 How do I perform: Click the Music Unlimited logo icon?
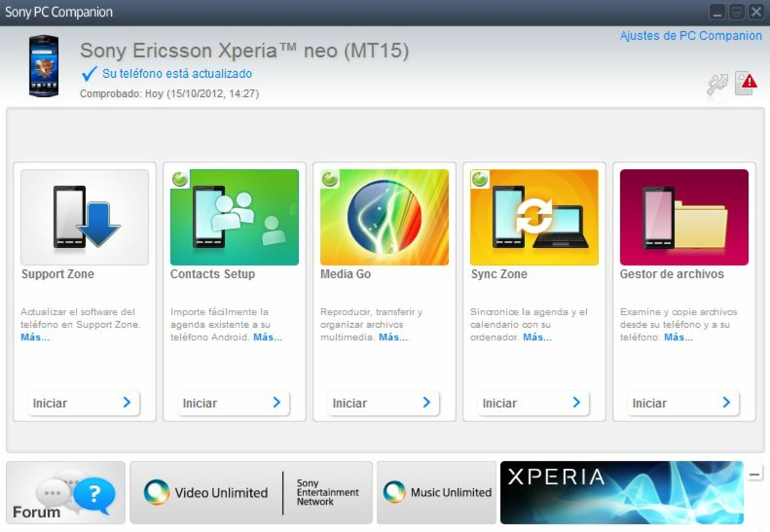tap(395, 491)
